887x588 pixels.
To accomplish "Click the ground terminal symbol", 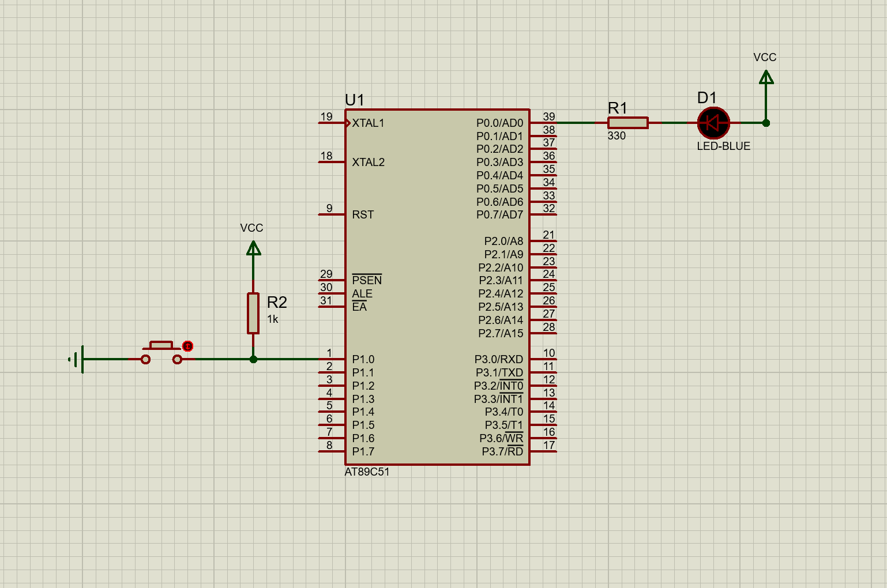I will coord(78,359).
